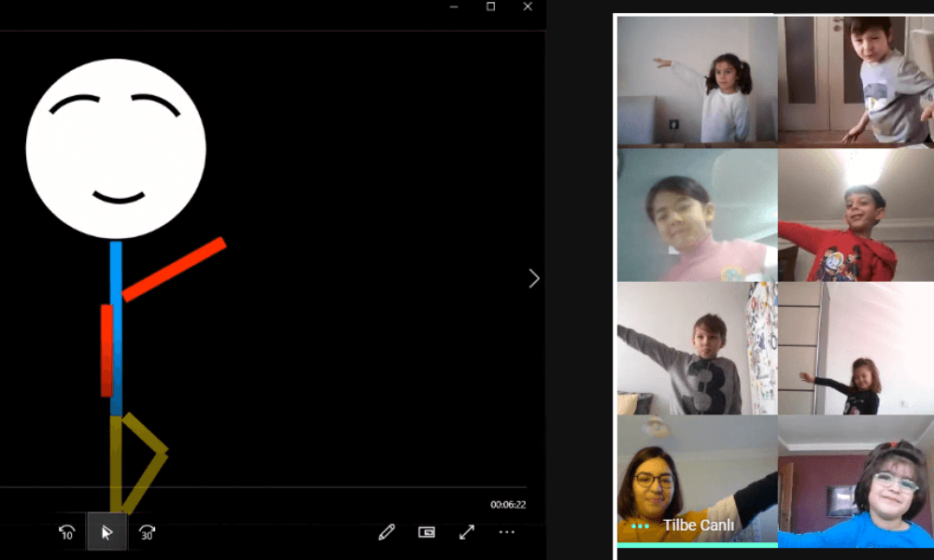Select the small girl in dark top tile
Screen dimensions: 934x560
(x=856, y=348)
